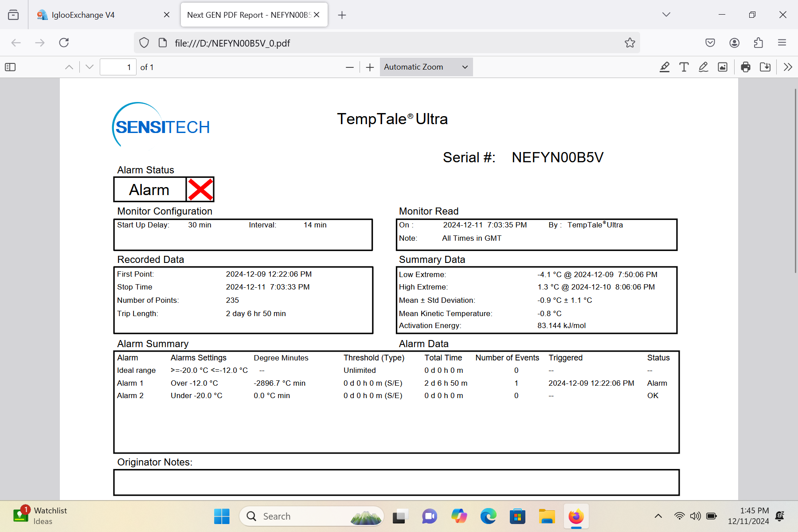Click the page number input field
Viewport: 798px width, 532px height.
(x=118, y=67)
